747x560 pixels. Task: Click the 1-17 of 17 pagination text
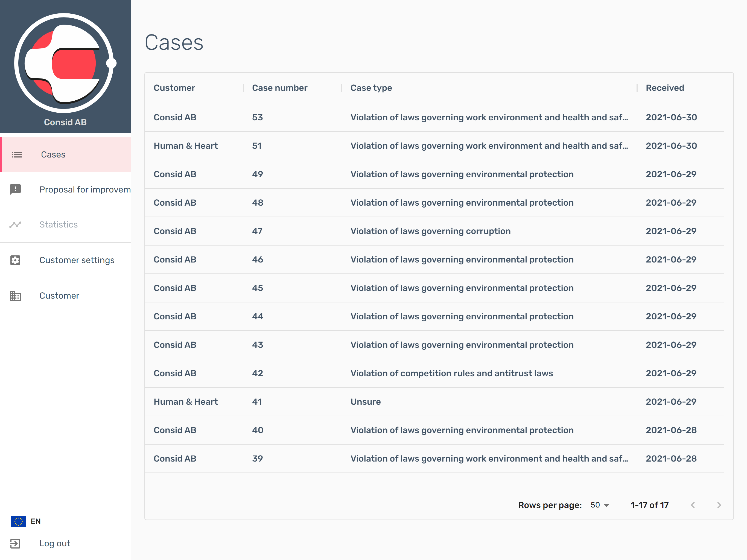point(649,505)
